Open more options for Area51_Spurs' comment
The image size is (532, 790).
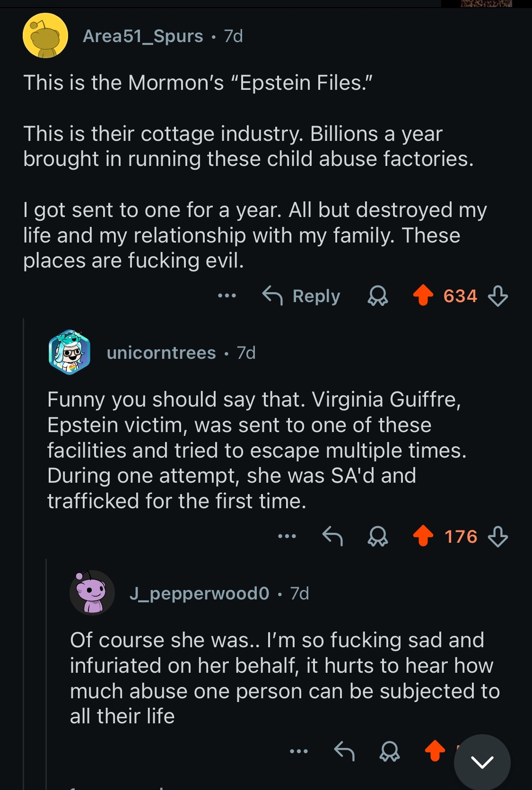[227, 296]
